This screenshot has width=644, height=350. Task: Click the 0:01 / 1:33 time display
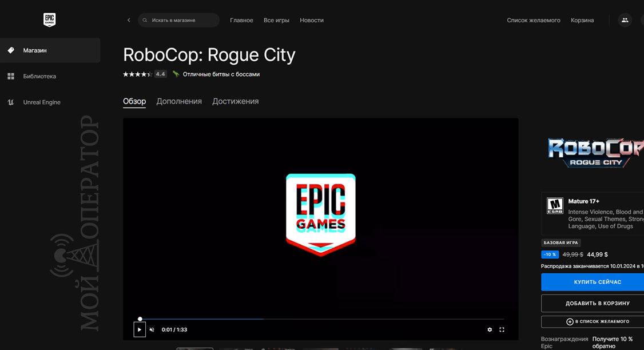click(174, 329)
